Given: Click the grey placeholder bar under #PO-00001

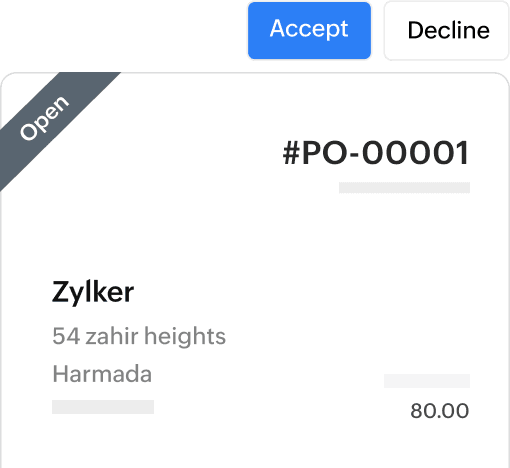Looking at the screenshot, I should pos(404,187).
